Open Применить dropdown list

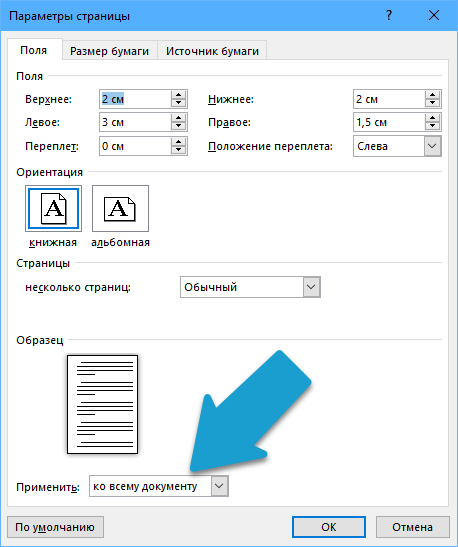(219, 486)
